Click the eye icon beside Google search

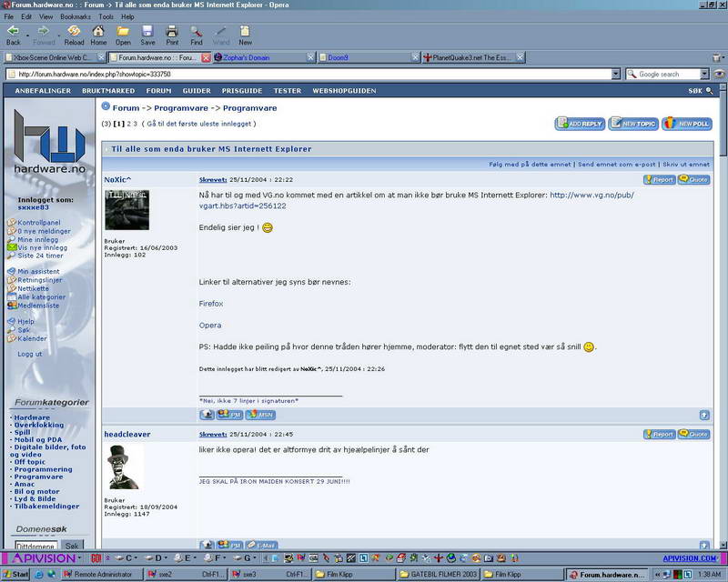(719, 74)
